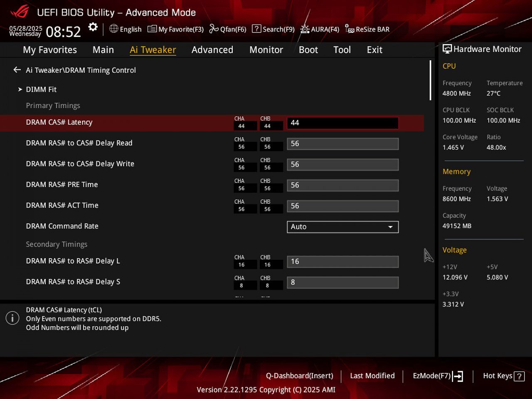
Task: Select DRAM RAS# to CAS# Delay Read label
Action: 79,143
